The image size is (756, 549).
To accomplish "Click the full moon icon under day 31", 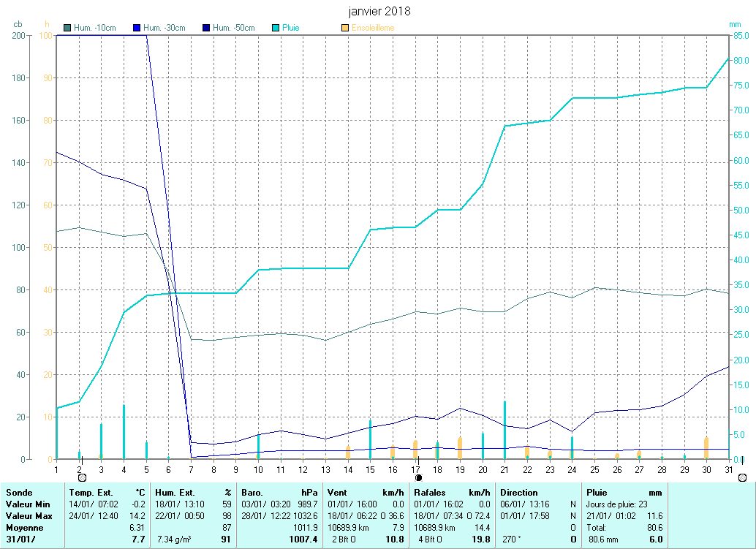I will point(742,477).
